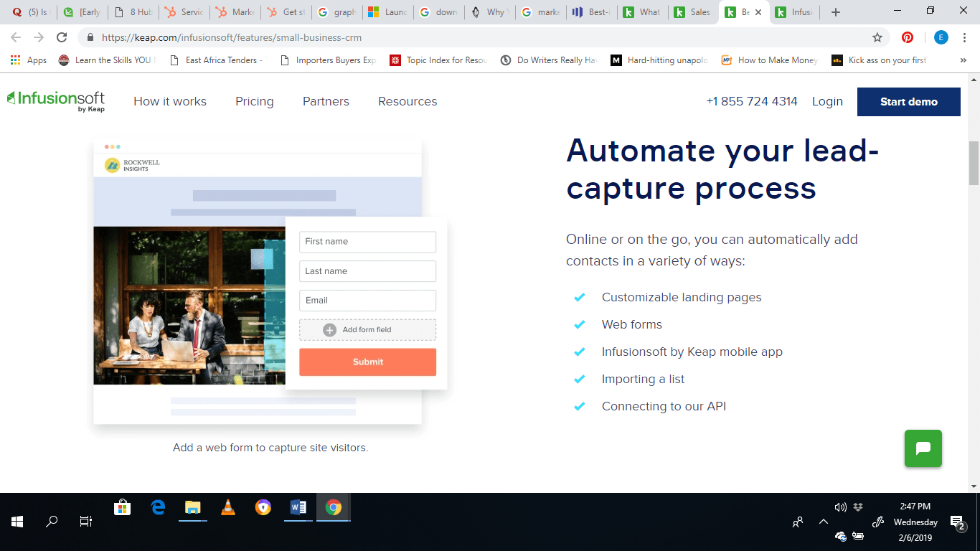Open Learn the Skills YOU bookmark
Image resolution: width=980 pixels, height=551 pixels.
107,60
